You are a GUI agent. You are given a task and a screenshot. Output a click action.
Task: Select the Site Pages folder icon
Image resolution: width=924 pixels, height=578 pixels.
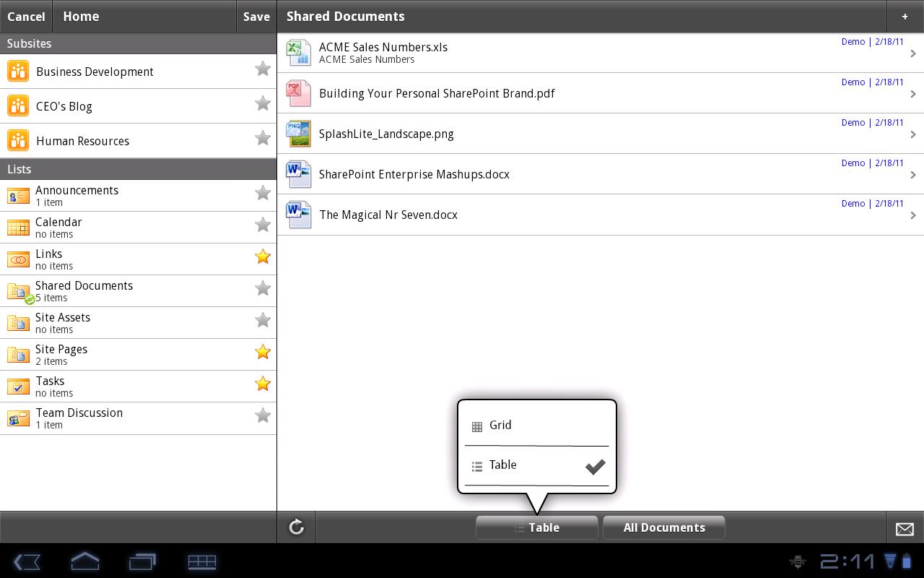click(x=18, y=354)
